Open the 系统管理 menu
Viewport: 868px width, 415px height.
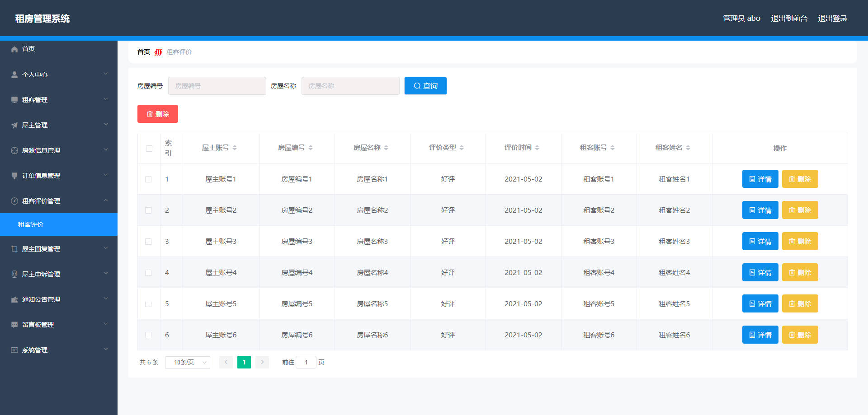[x=59, y=350]
